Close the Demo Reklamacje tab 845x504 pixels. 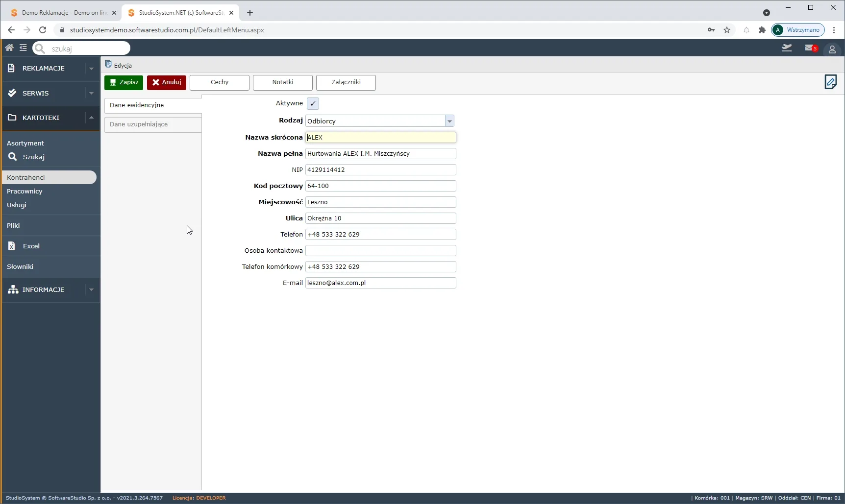click(114, 13)
